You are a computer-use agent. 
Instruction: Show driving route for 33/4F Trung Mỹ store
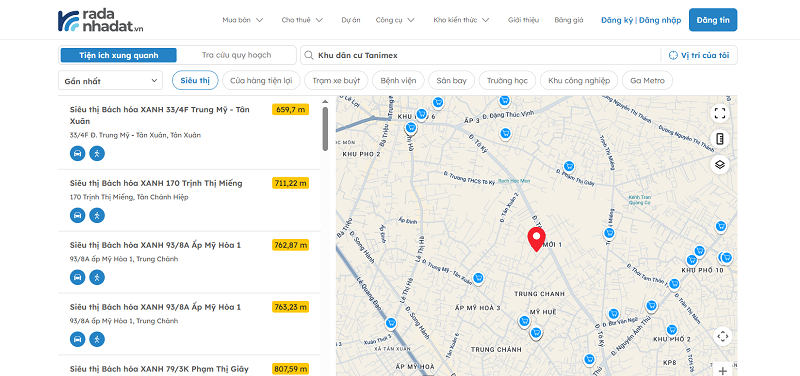78,153
